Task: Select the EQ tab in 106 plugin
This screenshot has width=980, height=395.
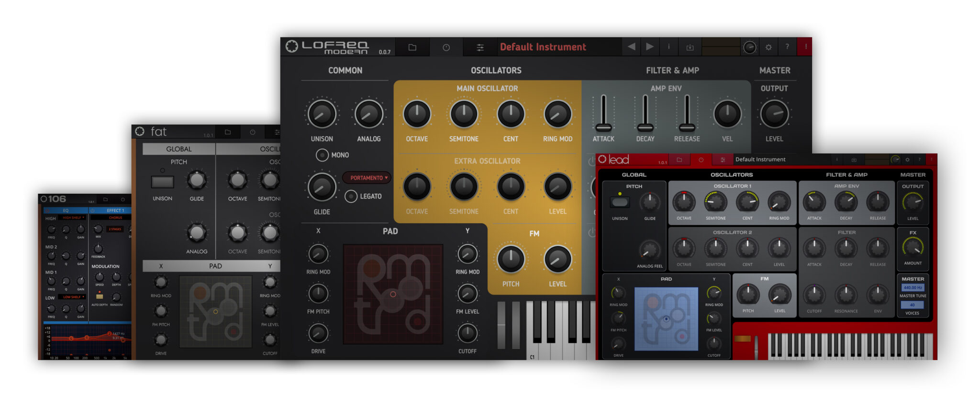Action: [x=66, y=210]
